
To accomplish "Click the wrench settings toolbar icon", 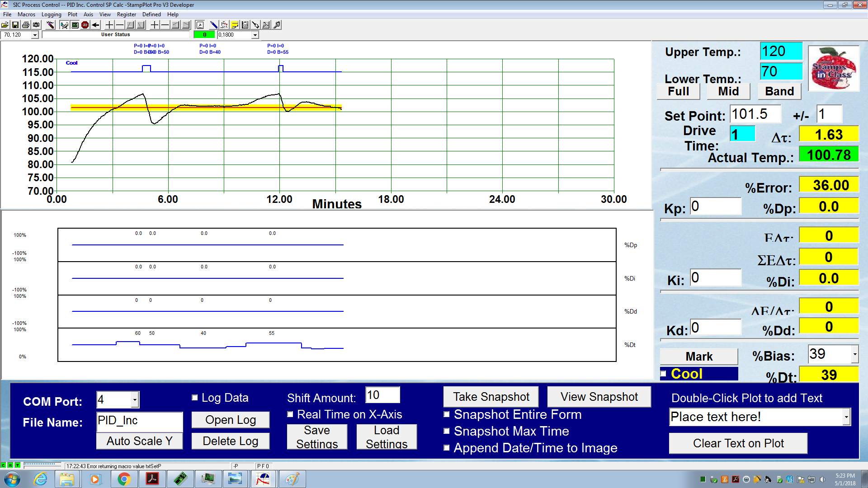I will click(277, 25).
